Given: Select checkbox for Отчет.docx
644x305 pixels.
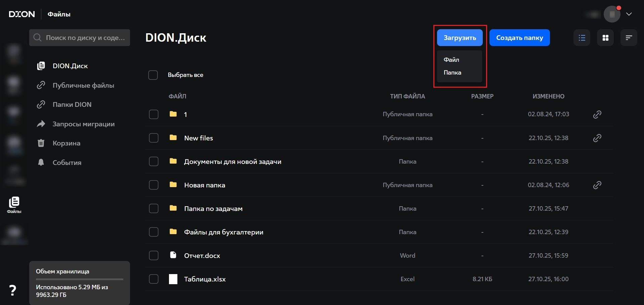Looking at the screenshot, I should pyautogui.click(x=154, y=256).
